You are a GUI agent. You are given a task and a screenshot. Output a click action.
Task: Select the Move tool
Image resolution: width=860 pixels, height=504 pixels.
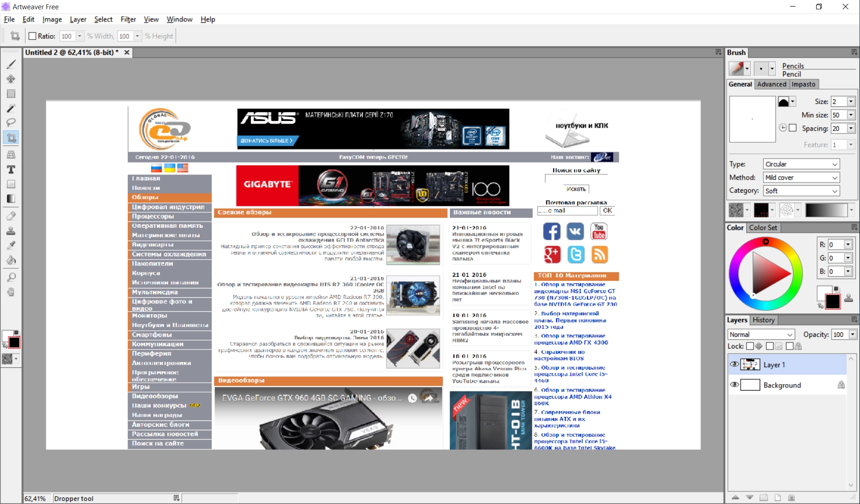pyautogui.click(x=11, y=79)
